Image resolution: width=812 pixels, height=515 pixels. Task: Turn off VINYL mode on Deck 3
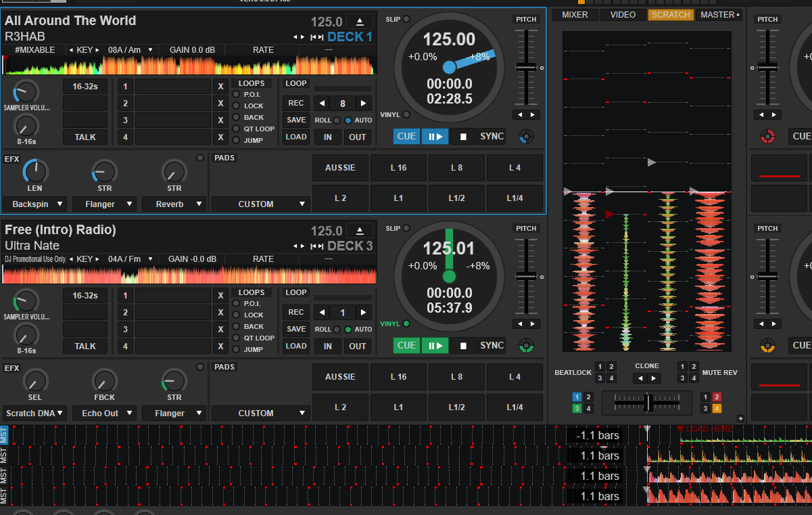click(406, 324)
